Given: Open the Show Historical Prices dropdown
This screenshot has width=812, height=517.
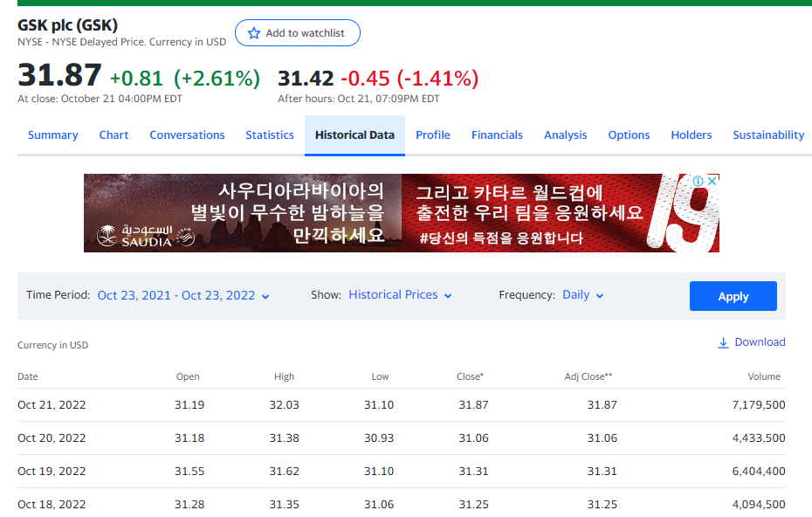Looking at the screenshot, I should pos(400,295).
